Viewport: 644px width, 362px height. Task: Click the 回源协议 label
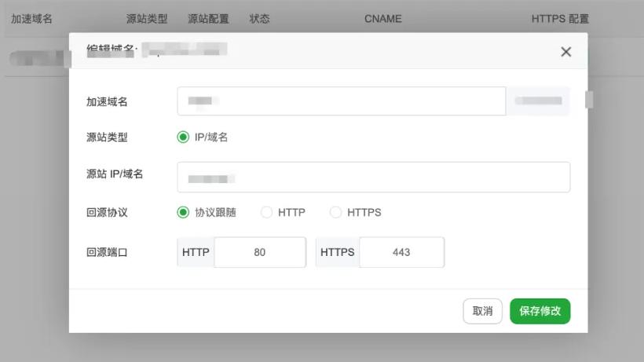pos(107,213)
